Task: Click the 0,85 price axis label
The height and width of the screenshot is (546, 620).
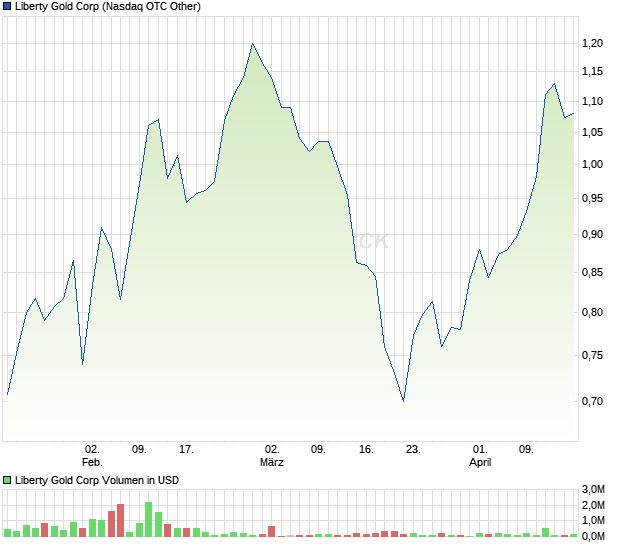Action: coord(592,272)
